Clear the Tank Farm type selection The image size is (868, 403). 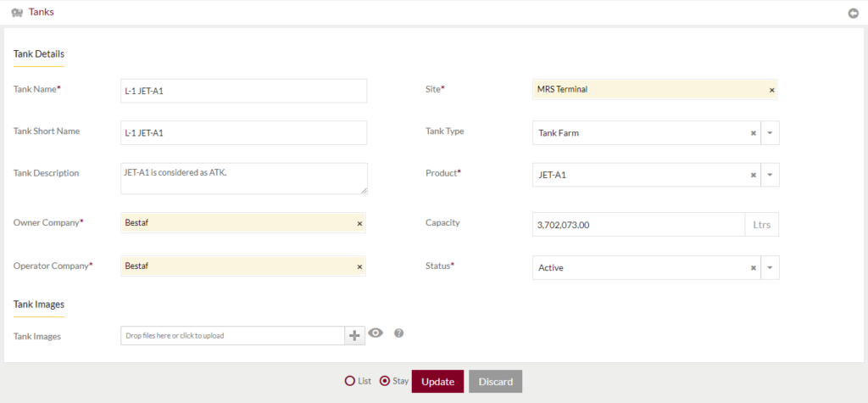(x=753, y=133)
